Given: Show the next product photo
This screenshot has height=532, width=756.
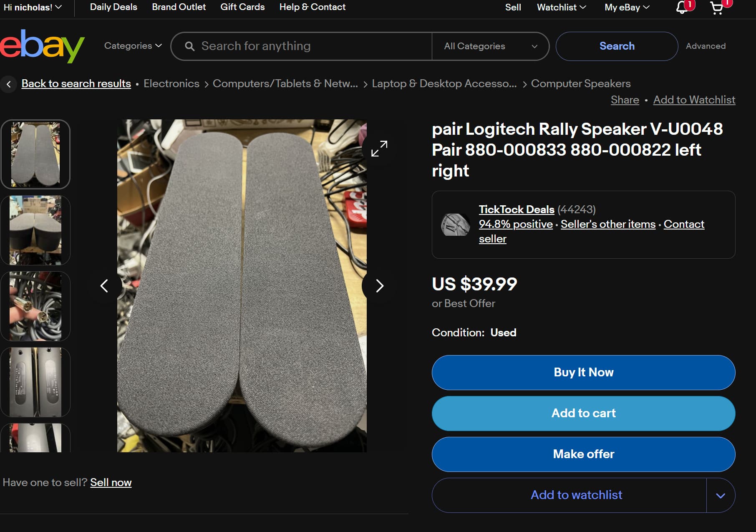Looking at the screenshot, I should click(x=379, y=286).
